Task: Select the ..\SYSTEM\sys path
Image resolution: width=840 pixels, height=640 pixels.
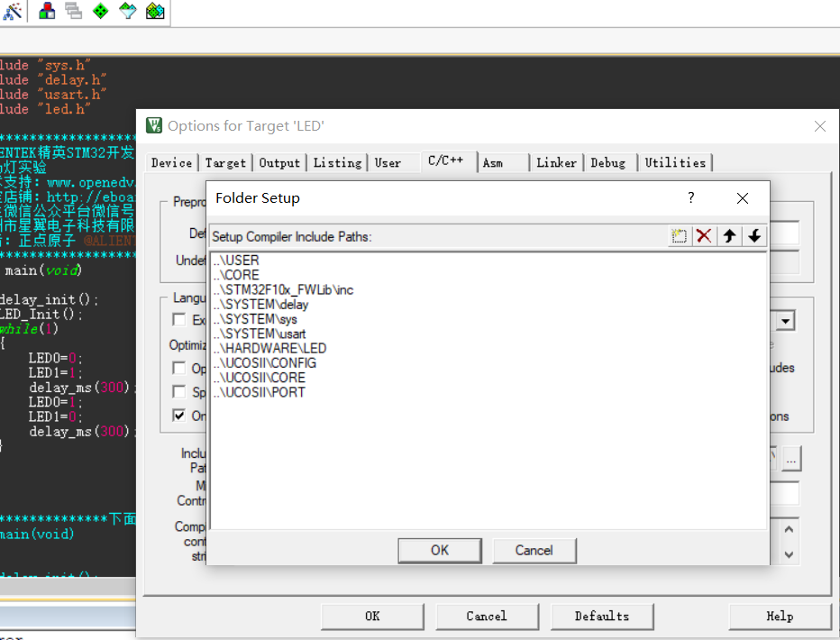Action: (255, 319)
